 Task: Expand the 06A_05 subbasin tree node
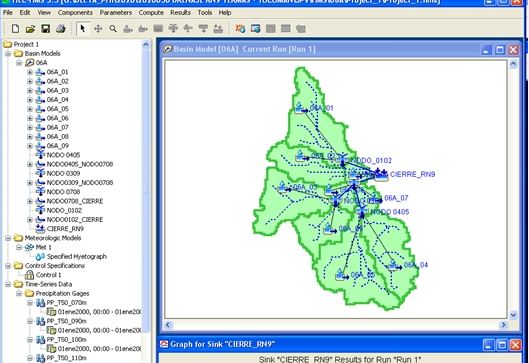(x=30, y=109)
